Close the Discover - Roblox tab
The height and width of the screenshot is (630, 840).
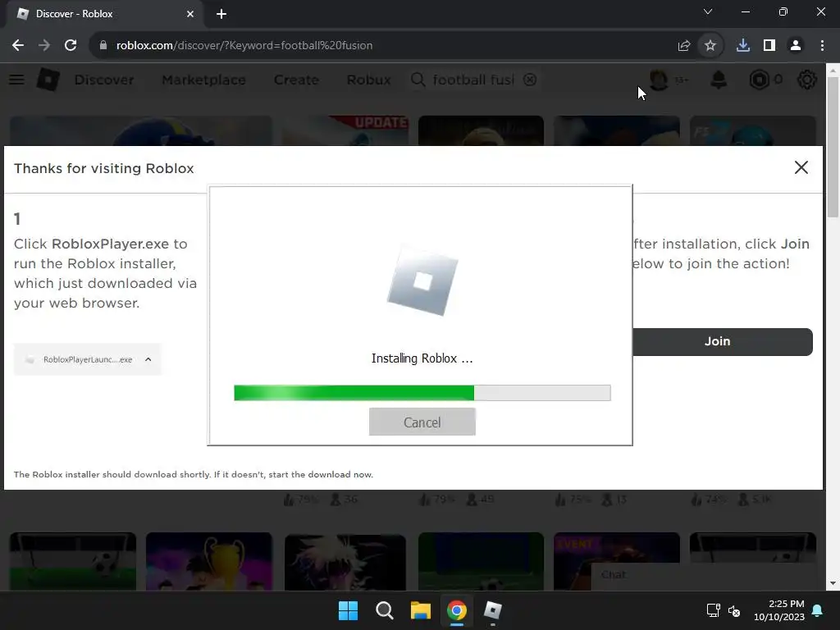pyautogui.click(x=190, y=14)
